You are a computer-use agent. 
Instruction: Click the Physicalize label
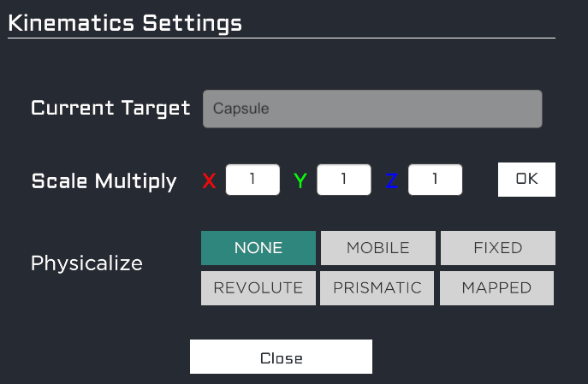pyautogui.click(x=86, y=263)
